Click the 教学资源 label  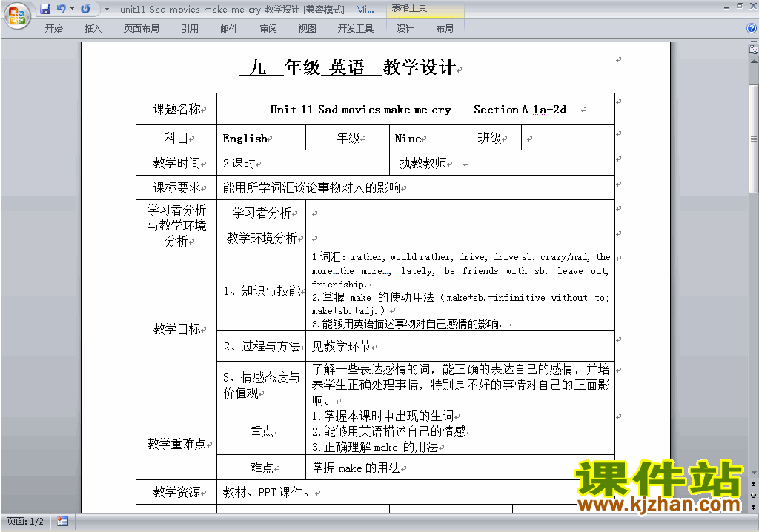tap(176, 492)
